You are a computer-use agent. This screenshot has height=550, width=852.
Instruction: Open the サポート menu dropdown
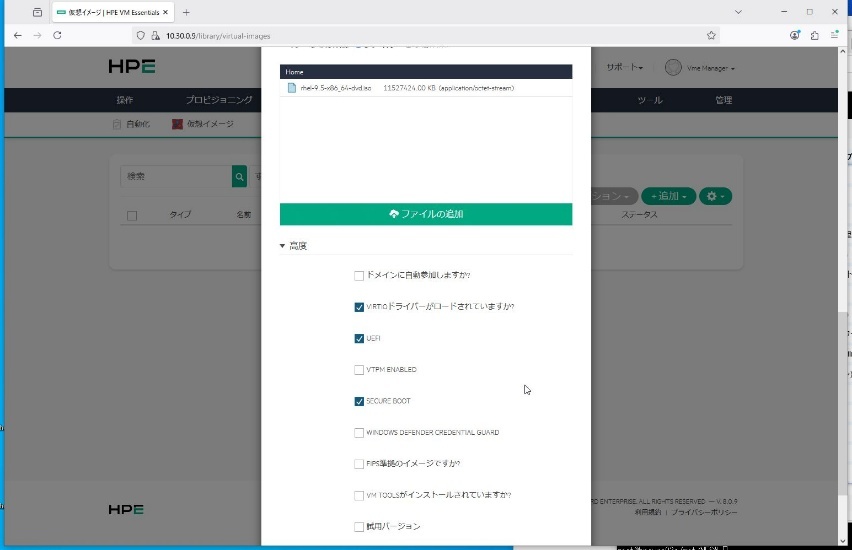(625, 67)
